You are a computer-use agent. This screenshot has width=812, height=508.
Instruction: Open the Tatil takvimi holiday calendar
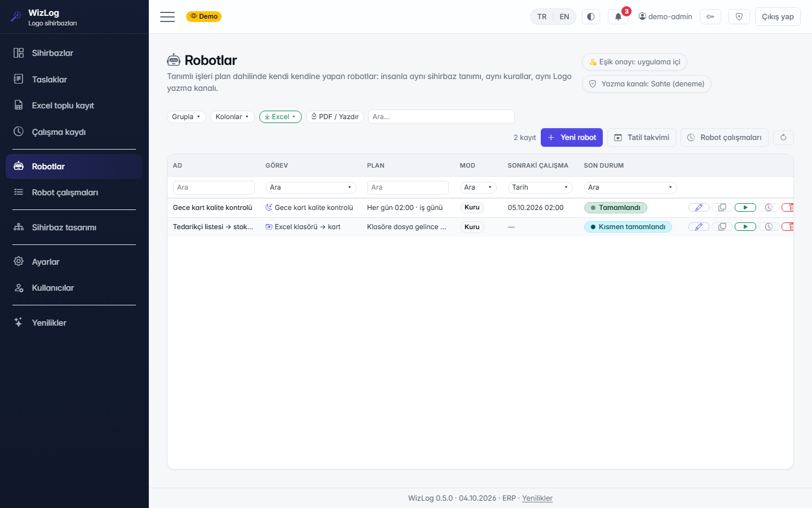[642, 137]
